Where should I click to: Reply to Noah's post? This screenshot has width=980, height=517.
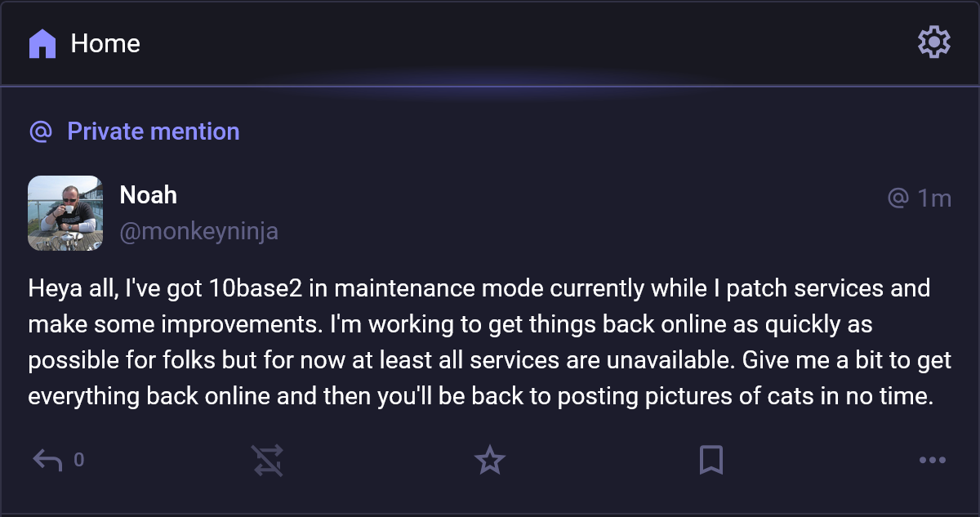pyautogui.click(x=47, y=461)
